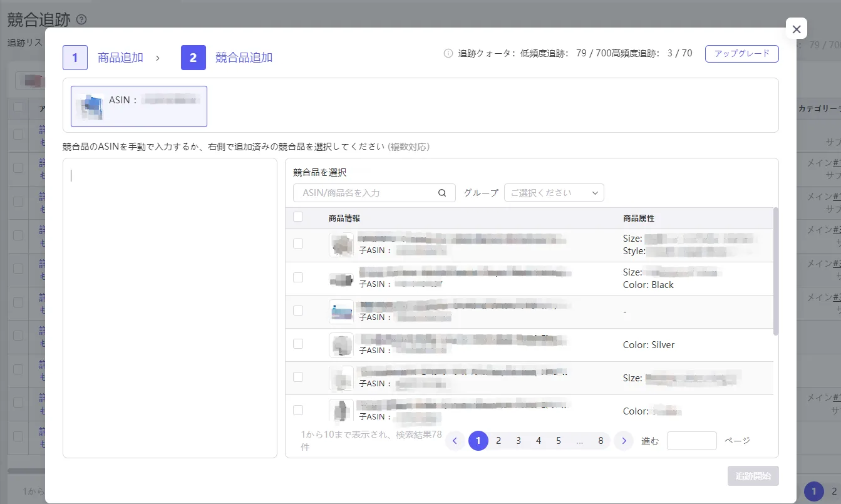Click thumbnail of the Color: Silver product
841x504 pixels.
coord(341,345)
